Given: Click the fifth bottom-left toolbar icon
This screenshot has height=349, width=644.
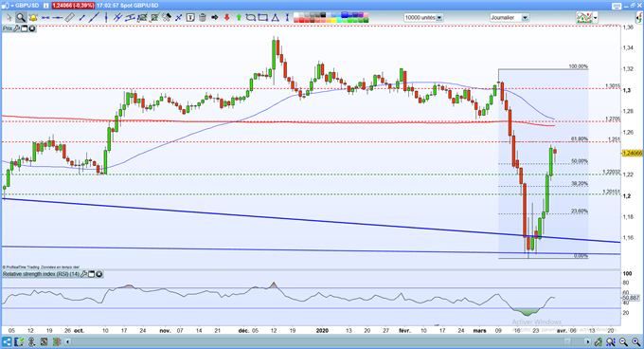Looking at the screenshot, I should tap(56, 341).
